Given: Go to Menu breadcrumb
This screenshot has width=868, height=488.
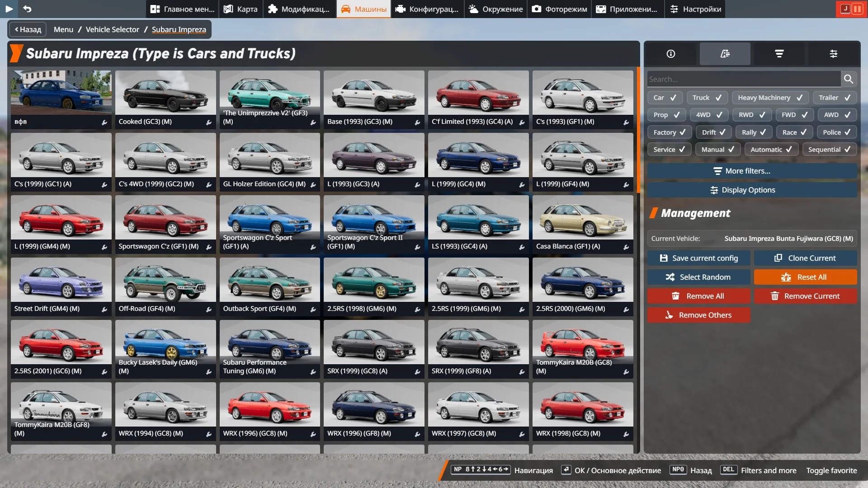Looking at the screenshot, I should click(x=63, y=29).
